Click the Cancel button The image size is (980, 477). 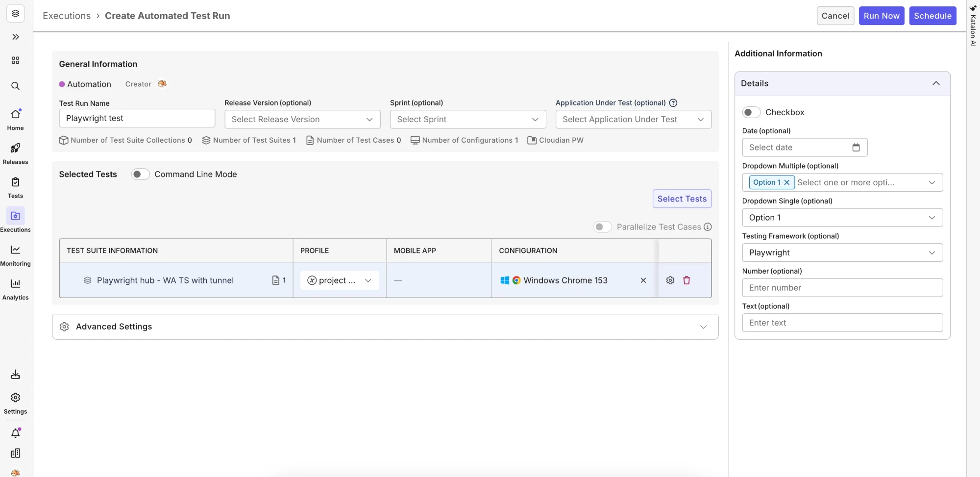[x=835, y=16]
